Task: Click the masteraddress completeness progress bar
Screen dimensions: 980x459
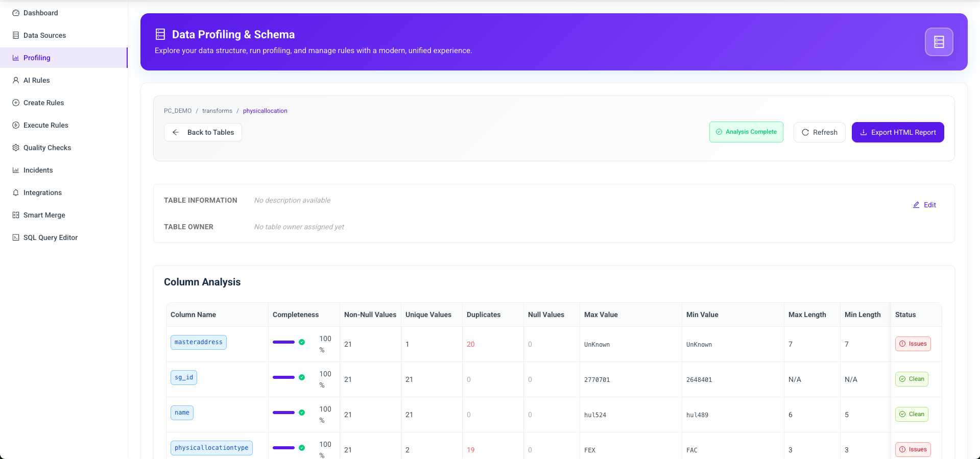Action: coord(283,342)
